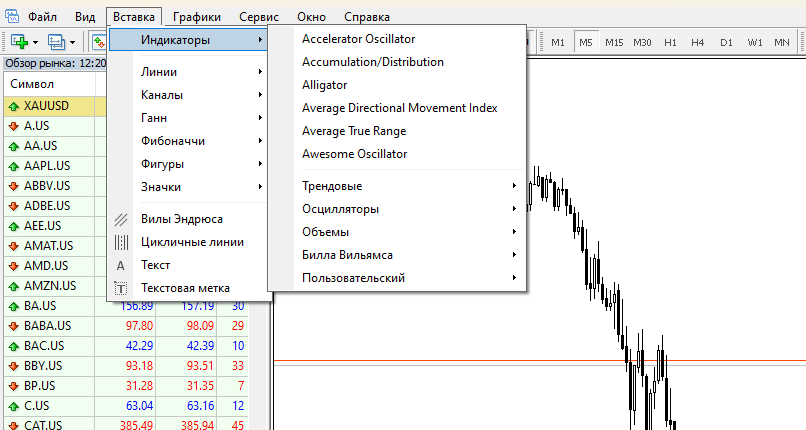The height and width of the screenshot is (430, 806).
Task: Click the cycle lines icon in menu
Action: point(121,242)
